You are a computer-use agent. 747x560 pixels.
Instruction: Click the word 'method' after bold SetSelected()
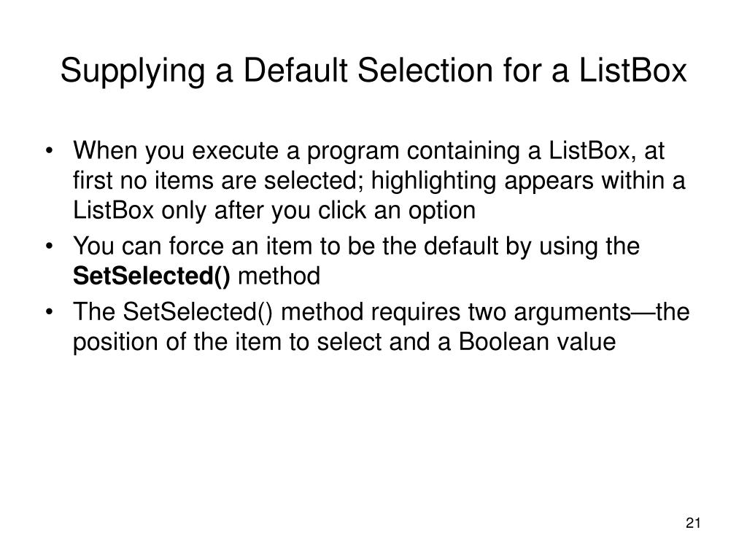pyautogui.click(x=279, y=276)
